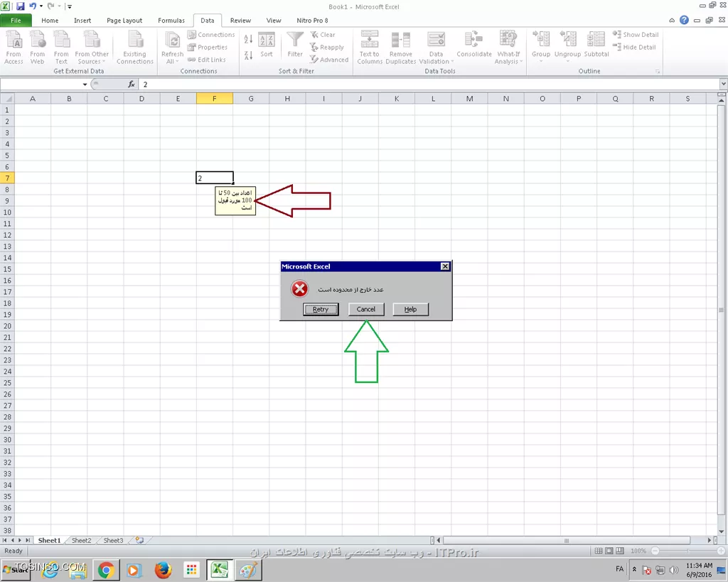This screenshot has width=728, height=582.
Task: Switch to Page Break Preview button
Action: tap(619, 551)
